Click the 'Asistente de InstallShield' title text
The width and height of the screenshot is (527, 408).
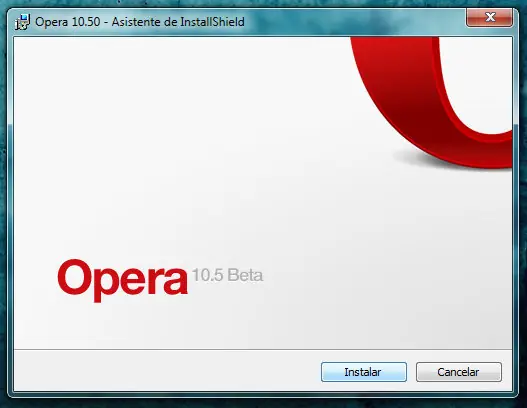tap(178, 22)
